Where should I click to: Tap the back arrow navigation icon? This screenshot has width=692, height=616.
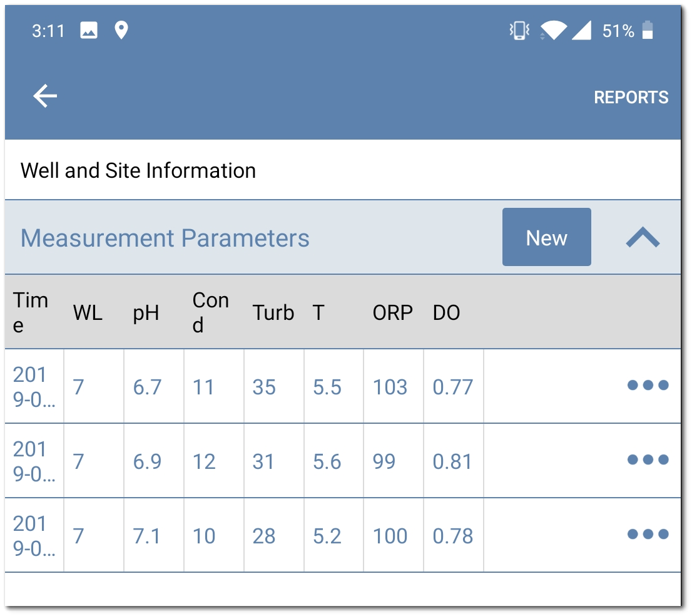pos(44,96)
